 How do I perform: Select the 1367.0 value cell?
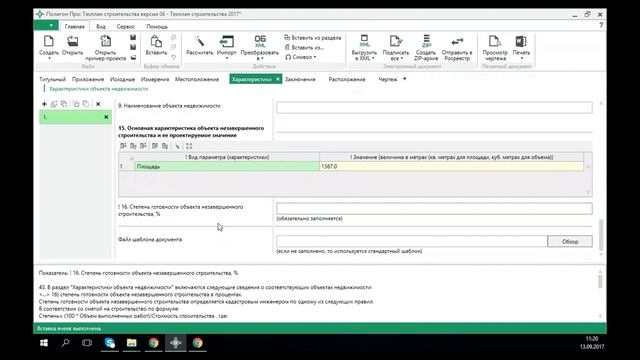tap(451, 166)
